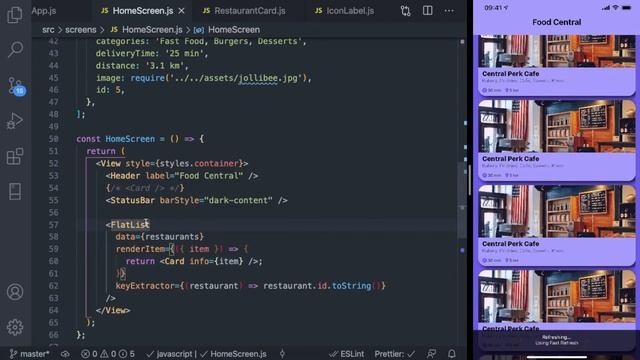Click the screens breadcrumb folder
Viewport: 640px width, 360px height.
coord(81,30)
